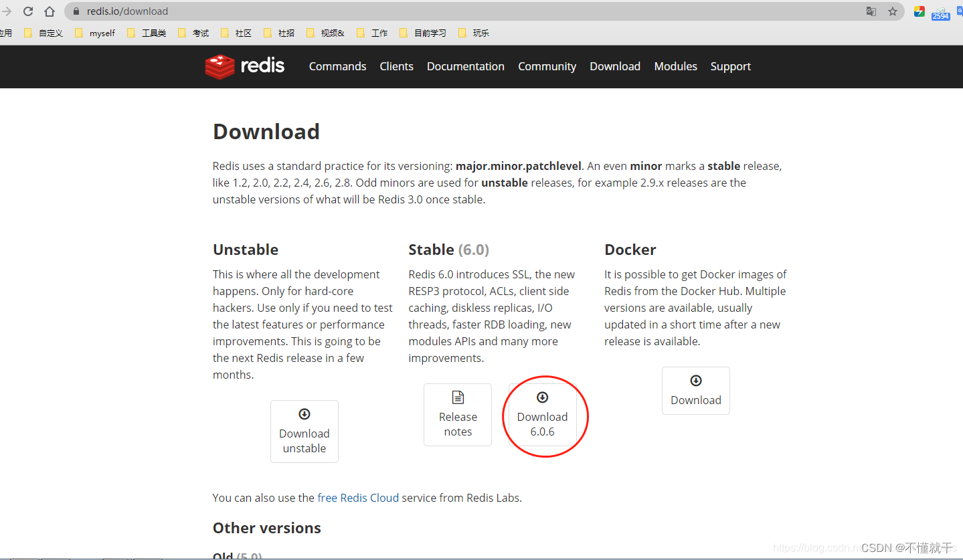This screenshot has height=560, width=963.
Task: Open the myself bookmark folder
Action: tap(95, 33)
